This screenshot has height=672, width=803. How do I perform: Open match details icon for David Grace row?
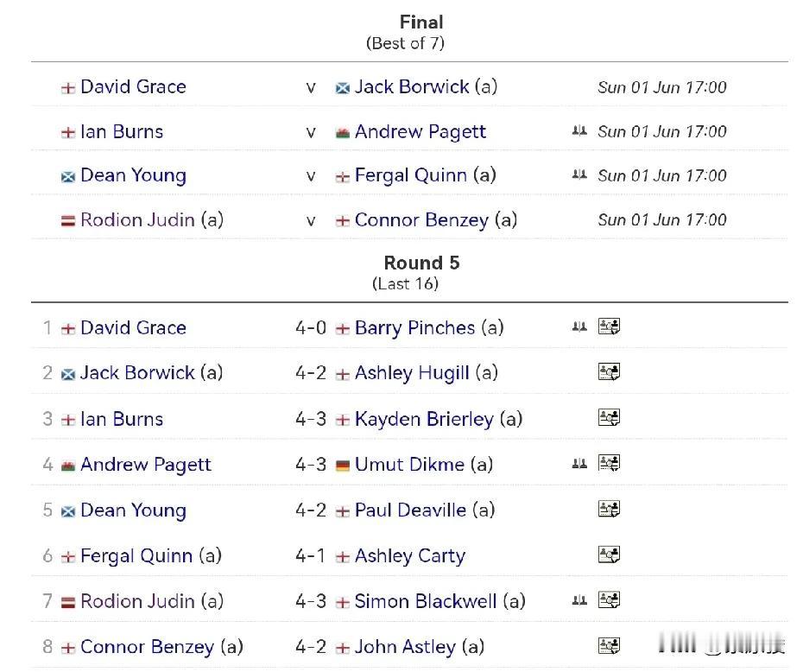click(609, 326)
